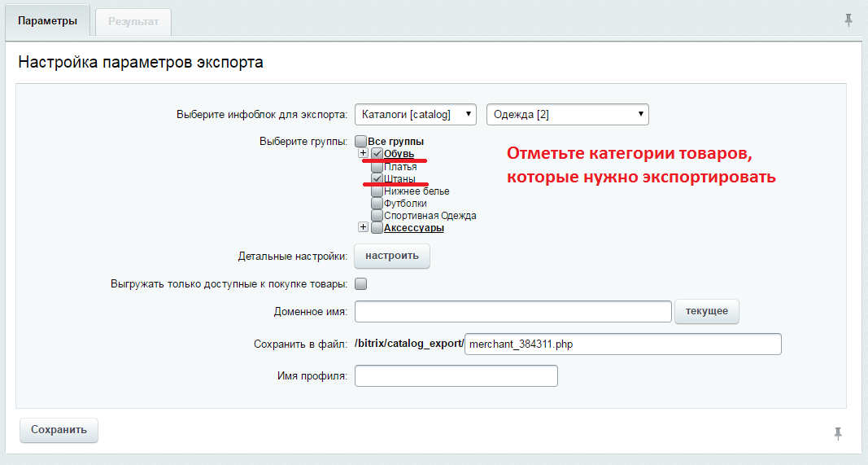The width and height of the screenshot is (868, 465).
Task: Click the Платья group label
Action: [400, 166]
